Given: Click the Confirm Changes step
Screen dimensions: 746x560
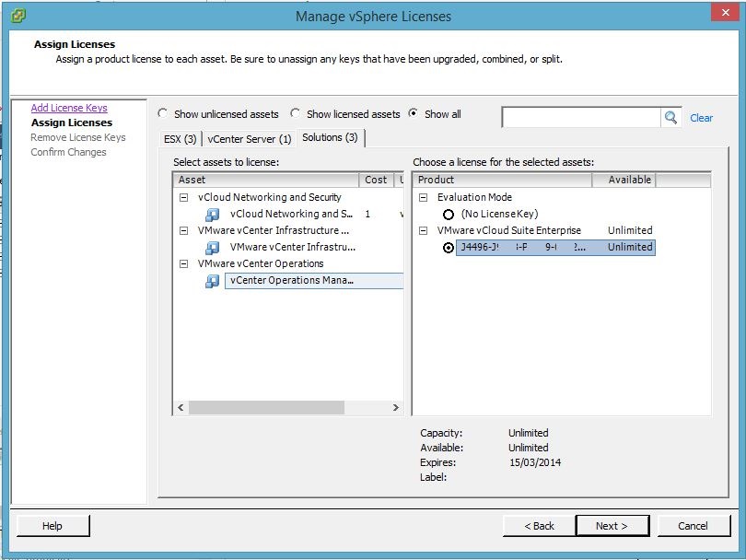Looking at the screenshot, I should (x=68, y=152).
